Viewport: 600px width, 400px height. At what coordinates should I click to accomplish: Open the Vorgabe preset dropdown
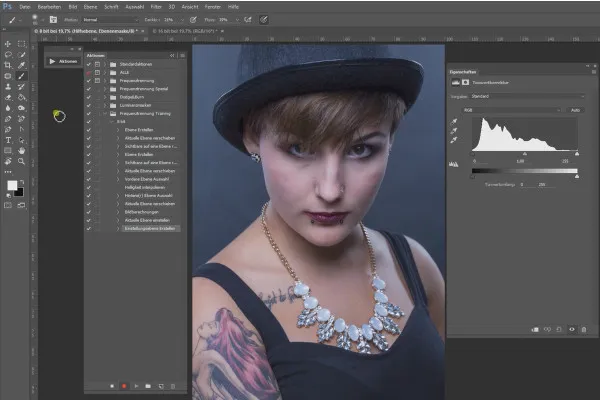(528, 98)
